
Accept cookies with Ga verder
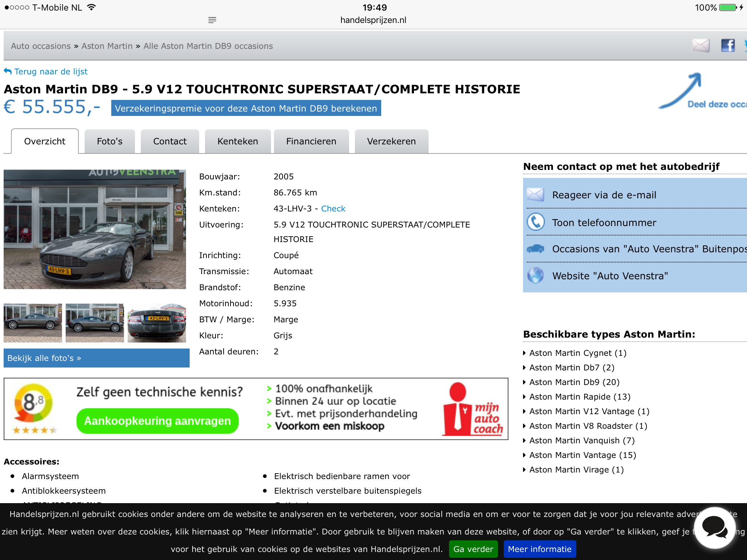pos(473,549)
